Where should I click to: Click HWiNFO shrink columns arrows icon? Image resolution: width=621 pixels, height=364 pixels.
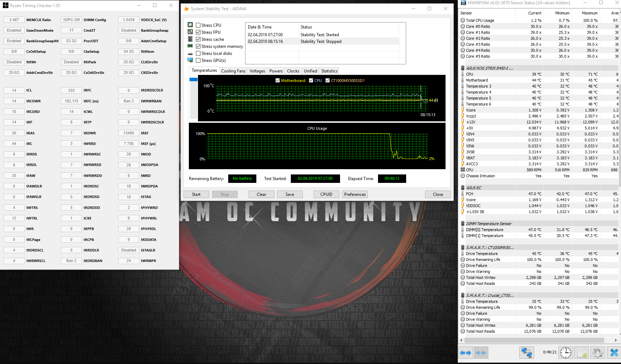coord(481,352)
